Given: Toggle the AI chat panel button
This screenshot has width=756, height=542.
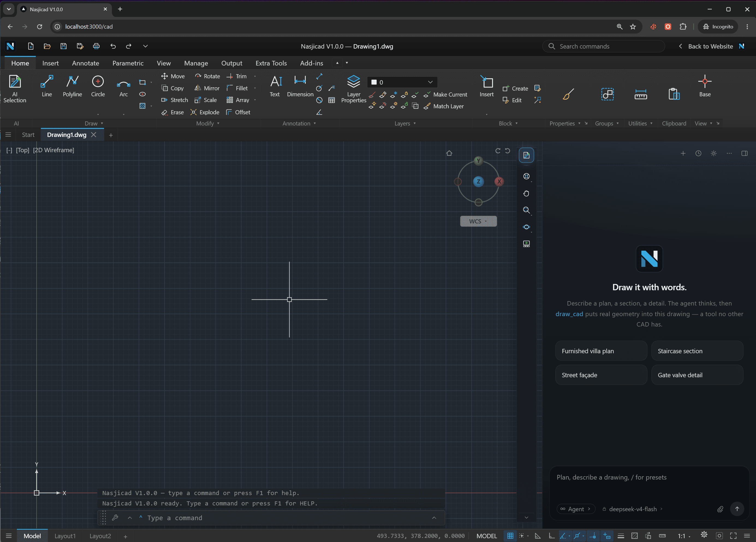Looking at the screenshot, I should tap(526, 155).
